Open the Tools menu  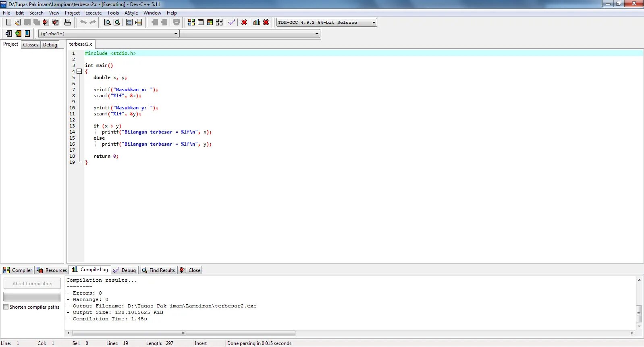[113, 13]
